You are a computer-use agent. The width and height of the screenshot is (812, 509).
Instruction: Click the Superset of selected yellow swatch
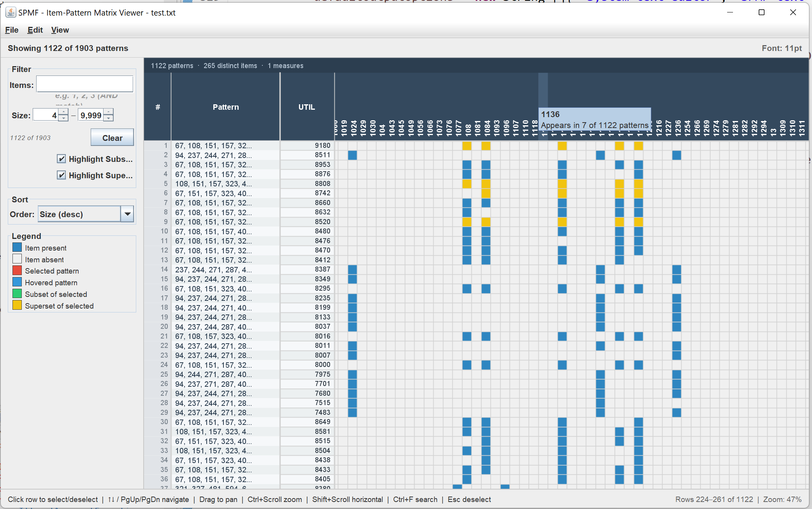pyautogui.click(x=17, y=305)
